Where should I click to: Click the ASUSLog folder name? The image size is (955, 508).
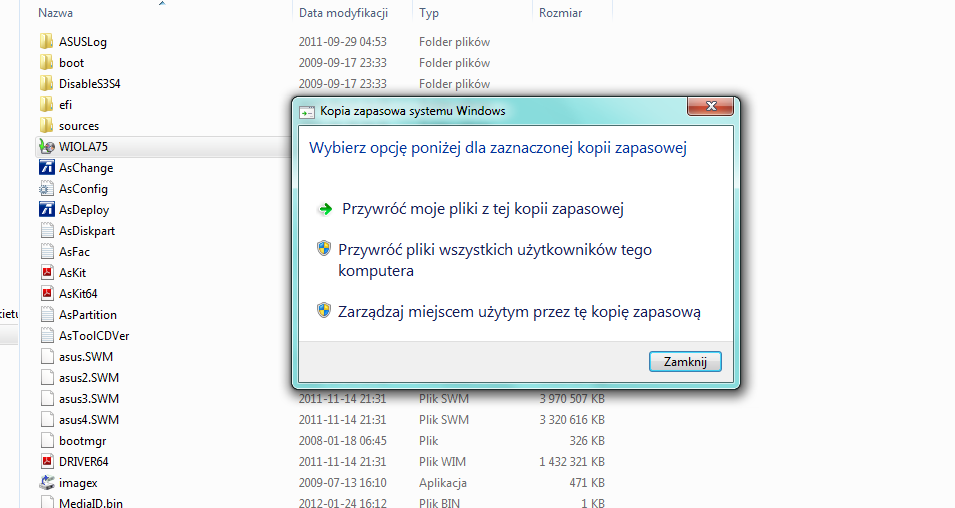point(83,42)
